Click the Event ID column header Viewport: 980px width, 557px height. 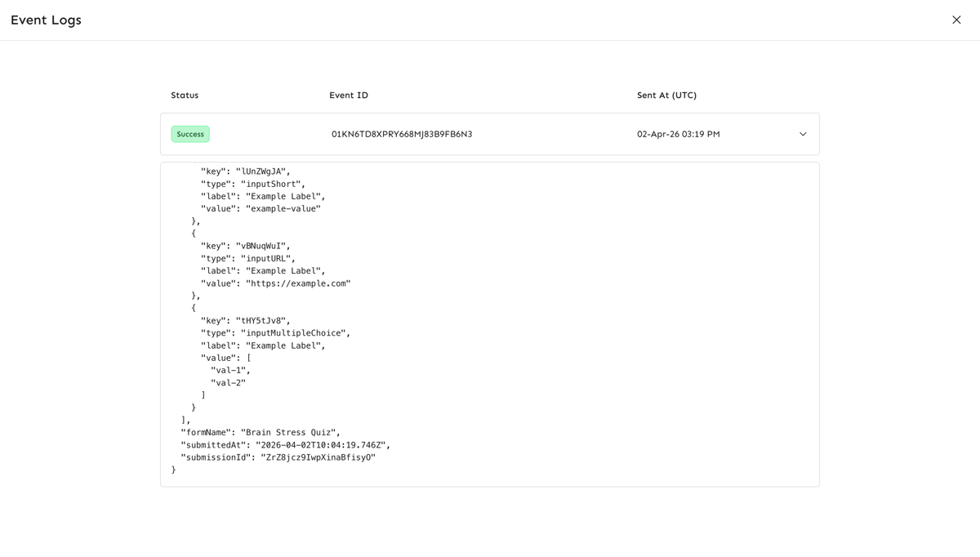pos(349,95)
